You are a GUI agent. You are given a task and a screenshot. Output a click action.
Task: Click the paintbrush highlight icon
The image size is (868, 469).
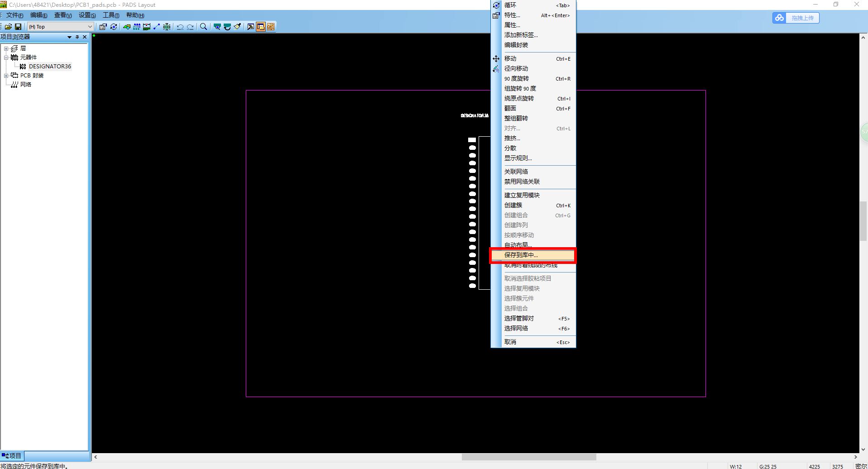(237, 27)
